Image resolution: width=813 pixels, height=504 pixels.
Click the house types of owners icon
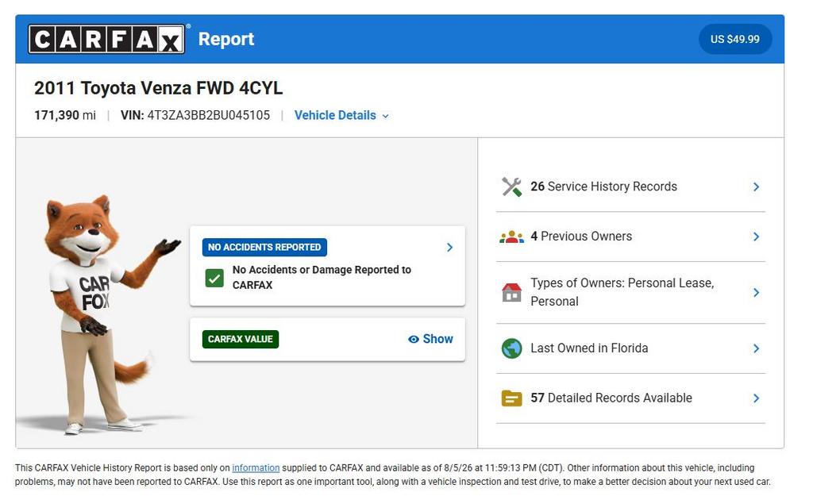point(511,292)
